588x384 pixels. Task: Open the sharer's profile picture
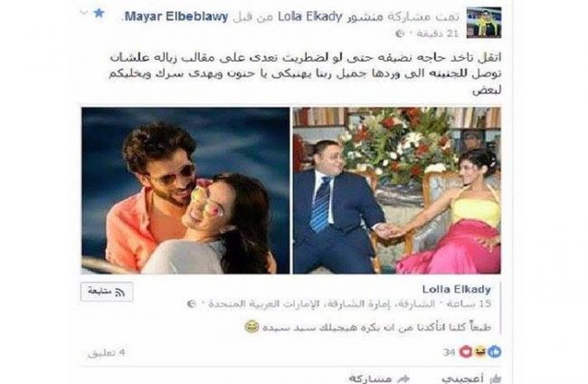(x=484, y=23)
